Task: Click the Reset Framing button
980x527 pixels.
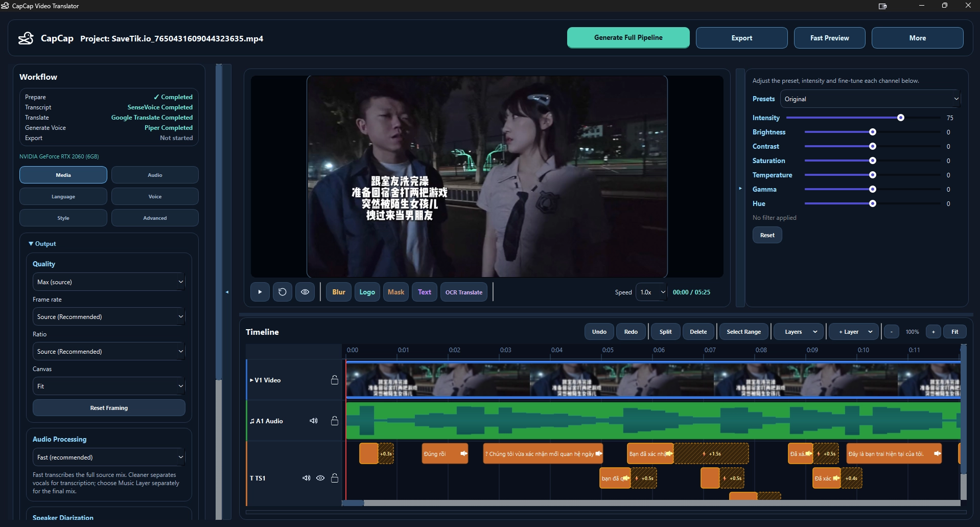Action: (109, 408)
